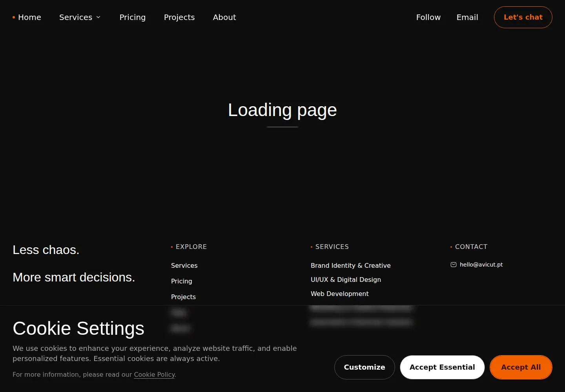The width and height of the screenshot is (565, 392).
Task: Click the Follow link in the header
Action: 428,17
